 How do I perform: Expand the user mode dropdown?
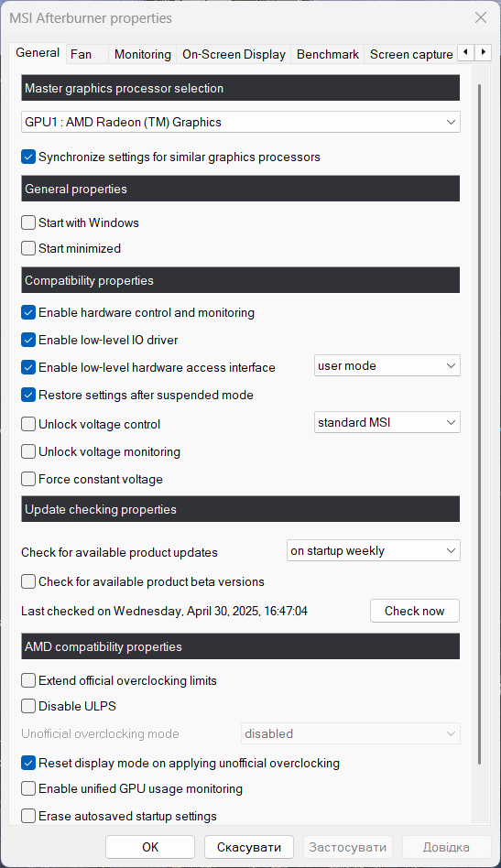coord(387,366)
